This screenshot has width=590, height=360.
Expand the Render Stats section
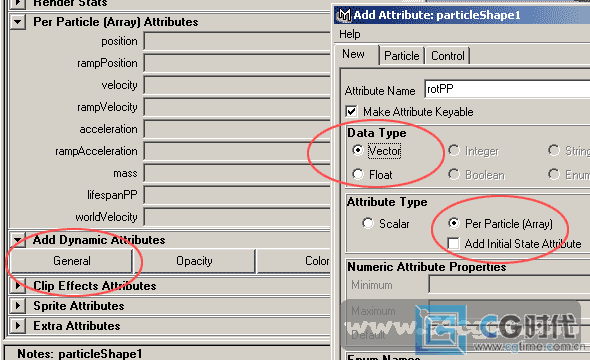pyautogui.click(x=18, y=3)
